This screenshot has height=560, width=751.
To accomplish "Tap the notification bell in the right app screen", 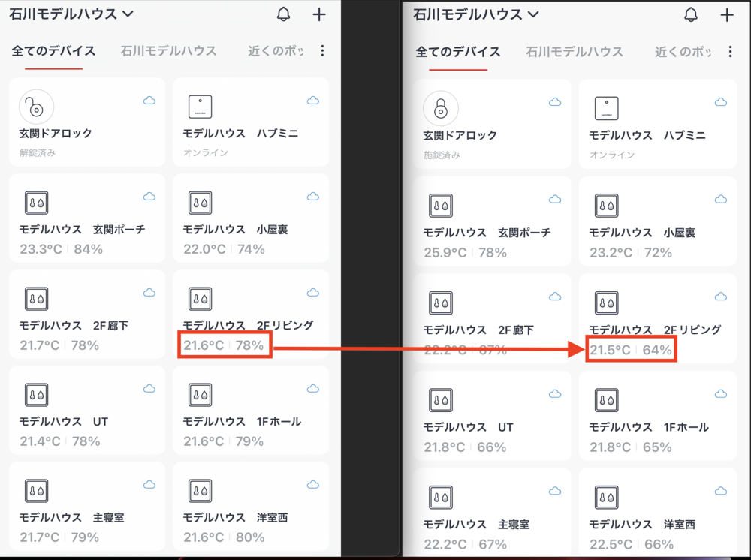I will point(691,15).
